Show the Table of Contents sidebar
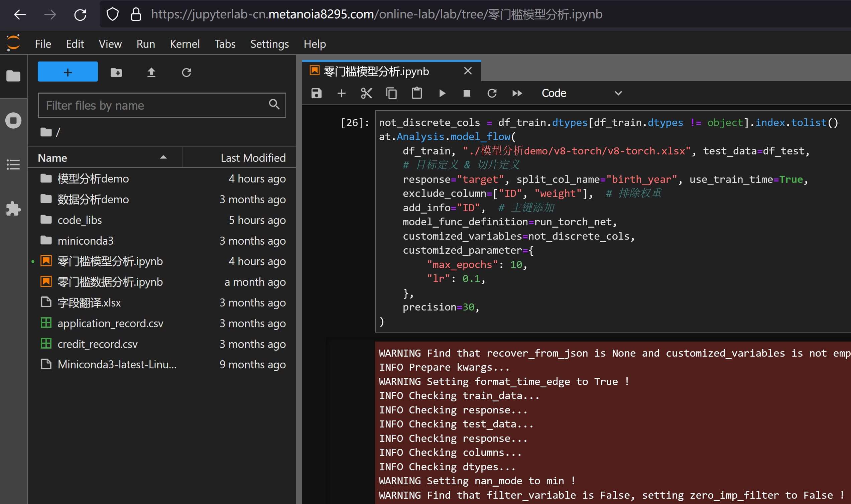This screenshot has width=851, height=504. pyautogui.click(x=14, y=165)
